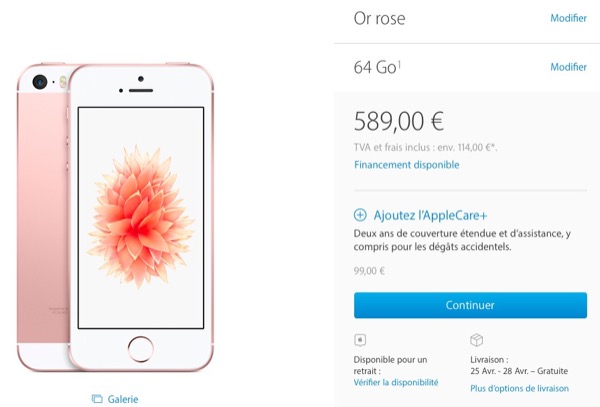Click the 589,00 € price text
The image size is (600, 407).
tap(399, 121)
